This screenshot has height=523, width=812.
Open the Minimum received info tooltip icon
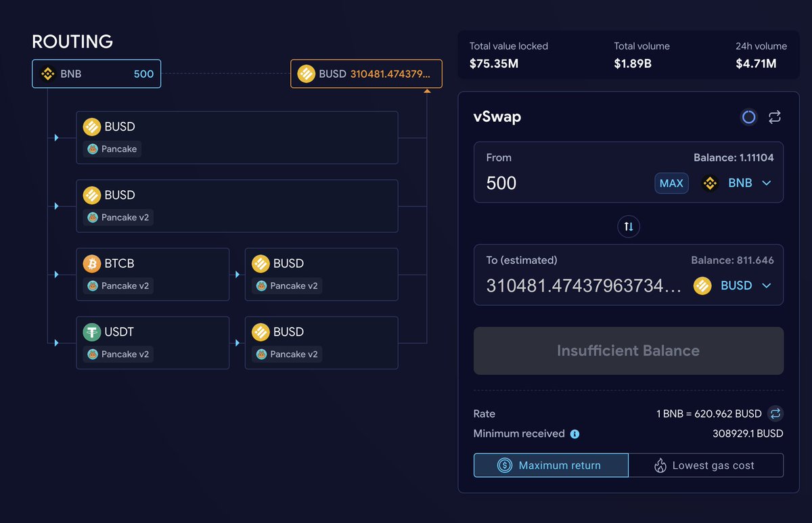tap(574, 434)
